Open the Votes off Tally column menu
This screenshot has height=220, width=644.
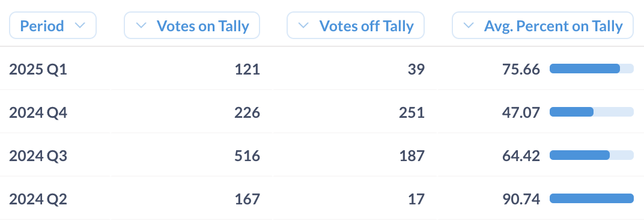pos(355,25)
